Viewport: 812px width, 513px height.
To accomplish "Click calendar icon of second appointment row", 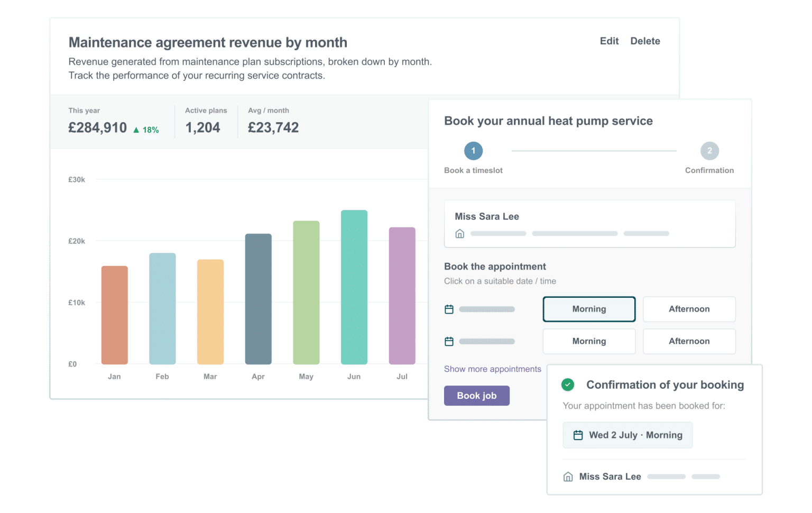I will point(449,341).
